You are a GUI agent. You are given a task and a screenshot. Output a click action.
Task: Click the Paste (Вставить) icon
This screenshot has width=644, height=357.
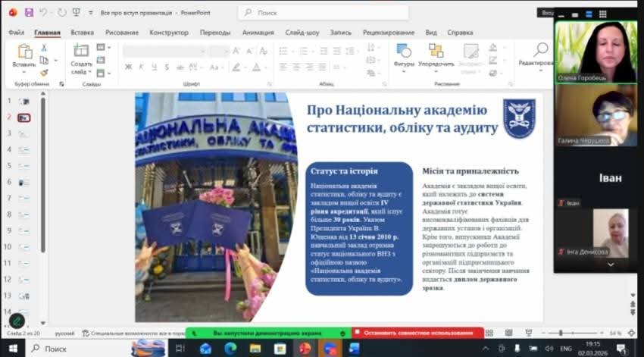tap(24, 52)
